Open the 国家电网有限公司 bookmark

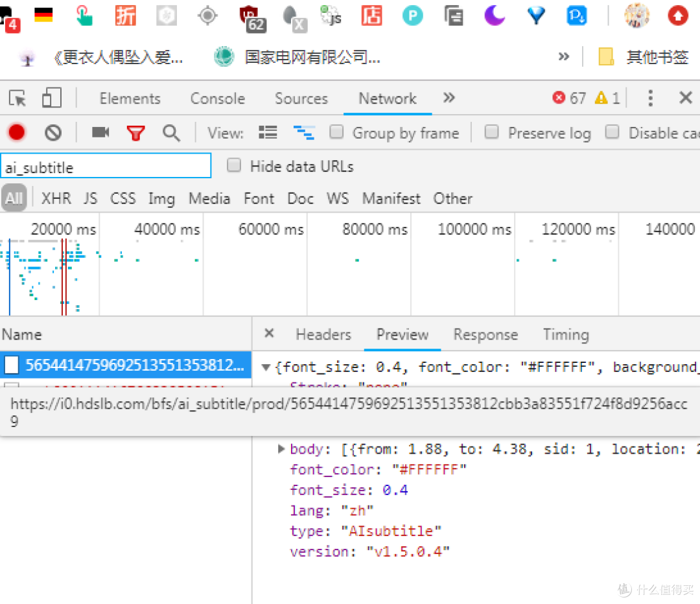click(297, 57)
